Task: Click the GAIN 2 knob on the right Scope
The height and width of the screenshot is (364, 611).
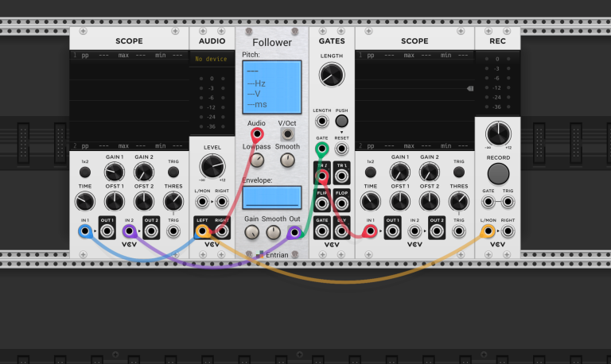Action: (x=430, y=172)
